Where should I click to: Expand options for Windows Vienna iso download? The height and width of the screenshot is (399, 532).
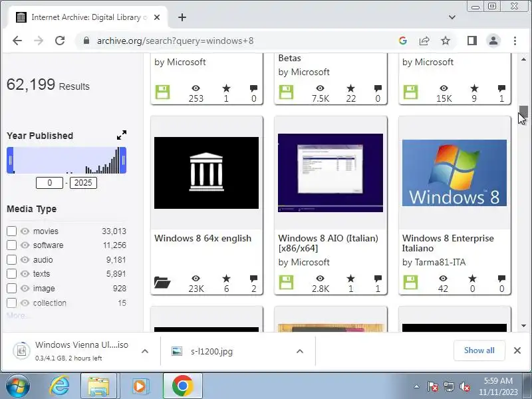pyautogui.click(x=145, y=351)
